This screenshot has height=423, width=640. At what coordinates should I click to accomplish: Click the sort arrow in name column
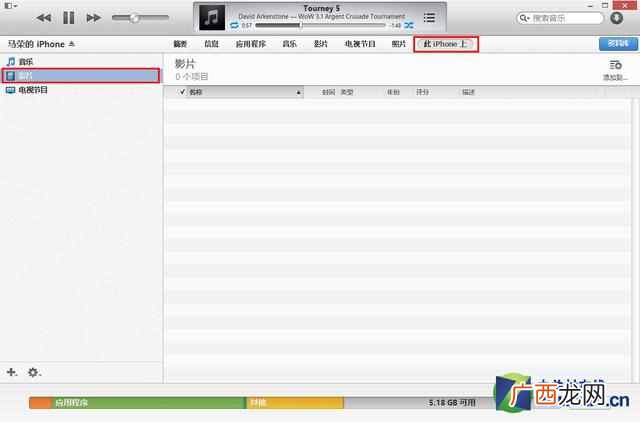click(x=298, y=93)
